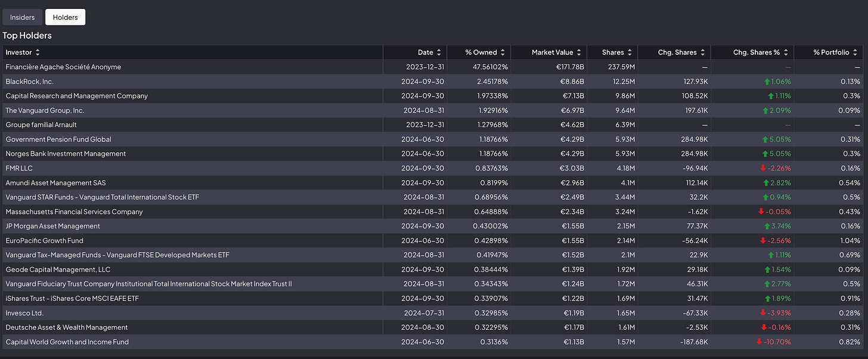868x359 pixels.
Task: Select iShares Core MSCI EAFE ETF name
Action: (x=72, y=298)
